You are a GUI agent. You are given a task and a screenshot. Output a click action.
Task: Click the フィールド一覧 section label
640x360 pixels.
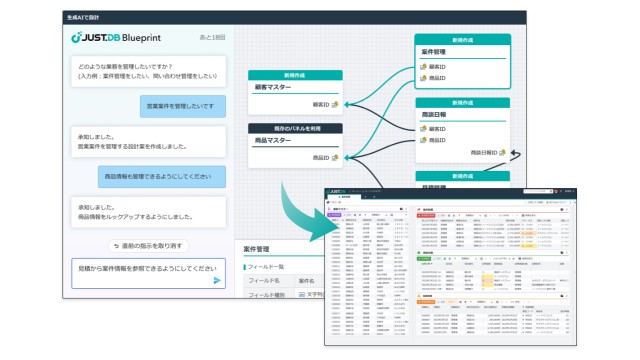266,267
